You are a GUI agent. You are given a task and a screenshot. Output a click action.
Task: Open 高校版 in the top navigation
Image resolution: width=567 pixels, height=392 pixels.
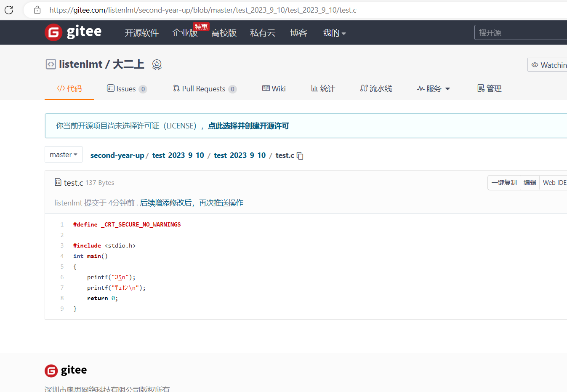click(x=224, y=33)
